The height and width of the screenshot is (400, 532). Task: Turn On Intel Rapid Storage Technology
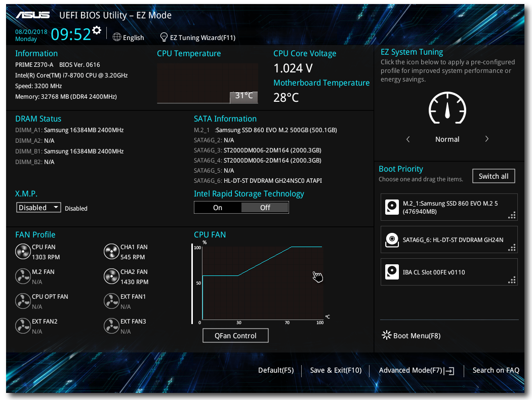(218, 207)
